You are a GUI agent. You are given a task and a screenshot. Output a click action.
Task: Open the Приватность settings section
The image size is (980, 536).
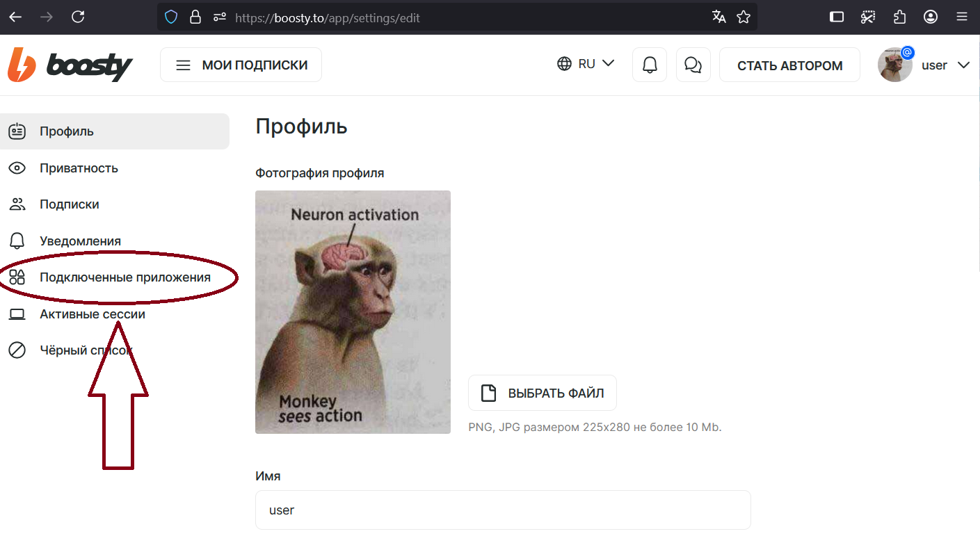[115, 168]
